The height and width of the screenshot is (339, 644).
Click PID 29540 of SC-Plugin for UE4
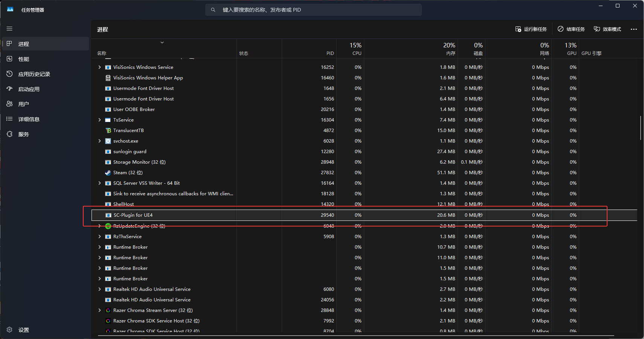click(327, 215)
